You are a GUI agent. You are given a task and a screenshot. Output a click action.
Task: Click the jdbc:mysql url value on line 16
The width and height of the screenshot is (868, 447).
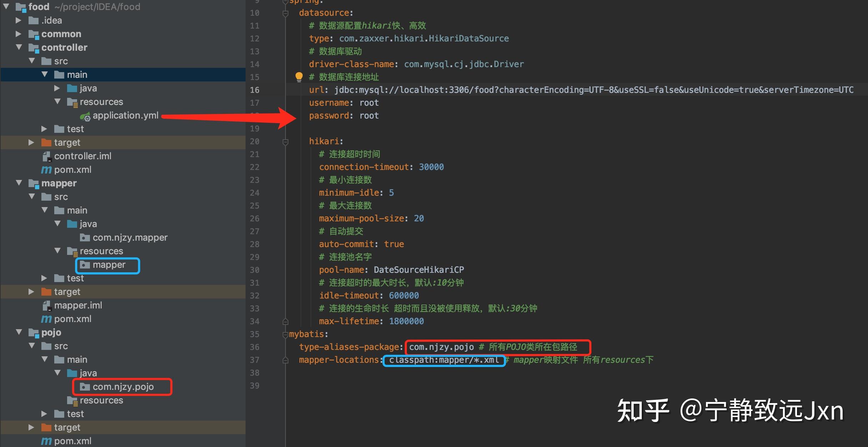pyautogui.click(x=594, y=90)
